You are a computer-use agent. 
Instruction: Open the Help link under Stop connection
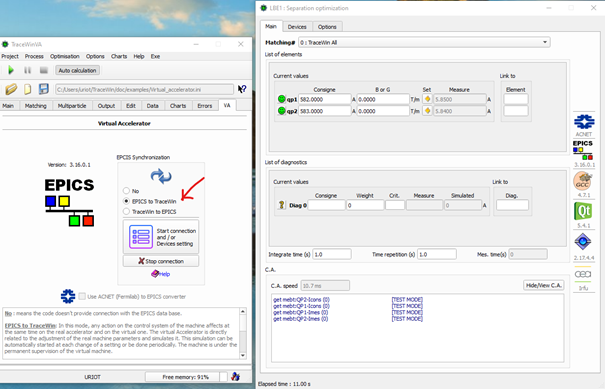point(161,274)
